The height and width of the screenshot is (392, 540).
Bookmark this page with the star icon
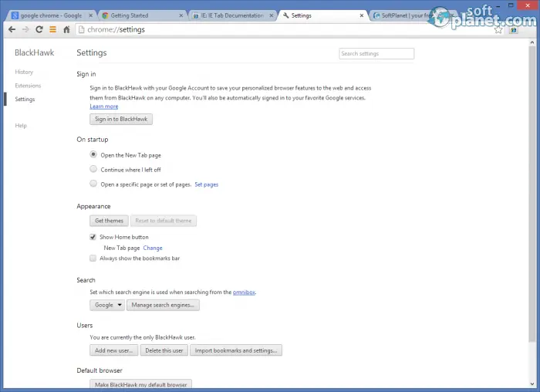(x=498, y=30)
